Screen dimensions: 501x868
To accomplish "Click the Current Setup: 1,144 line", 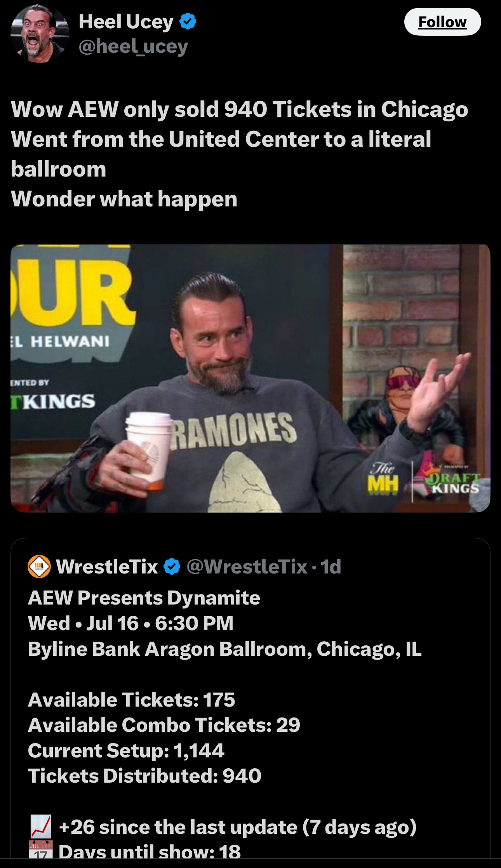I will click(x=126, y=750).
